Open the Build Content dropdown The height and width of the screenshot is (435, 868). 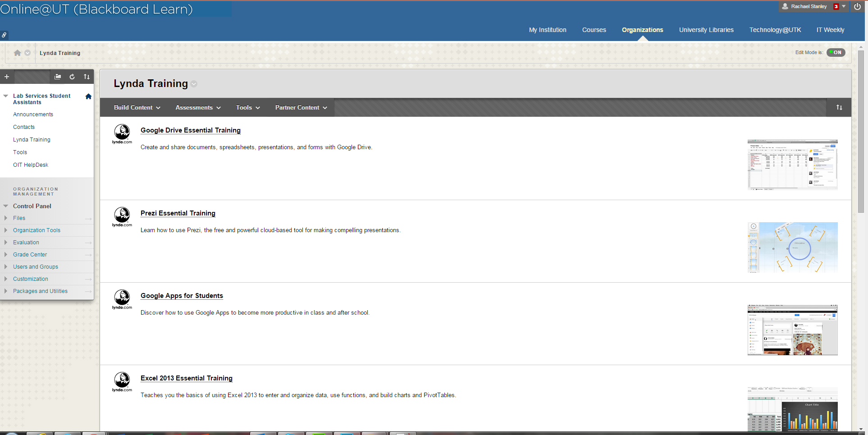[137, 107]
